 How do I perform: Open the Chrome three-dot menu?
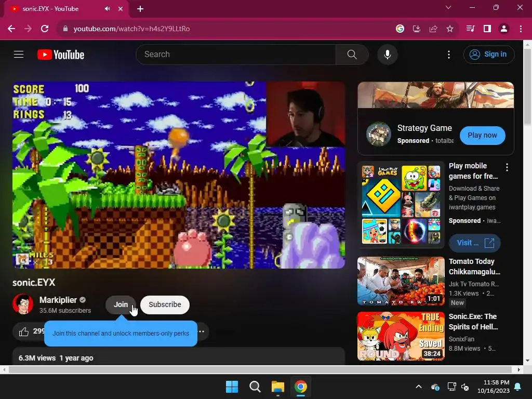[x=521, y=29]
